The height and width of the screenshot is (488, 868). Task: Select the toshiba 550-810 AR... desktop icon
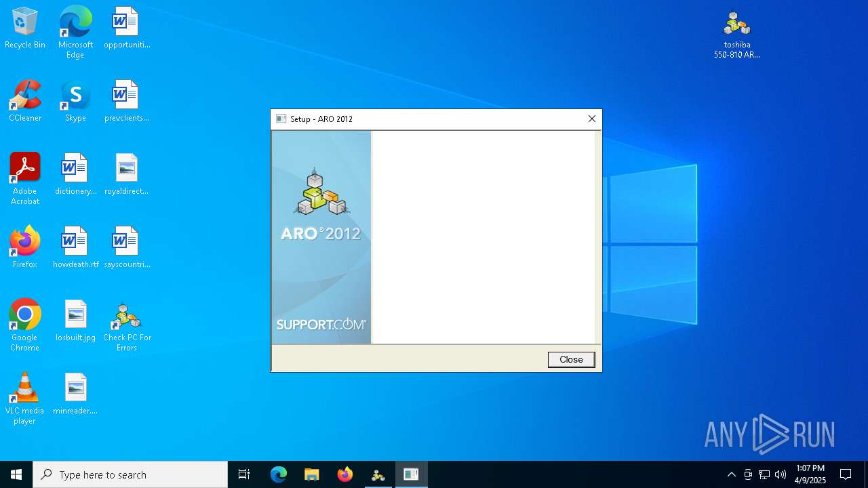736,34
